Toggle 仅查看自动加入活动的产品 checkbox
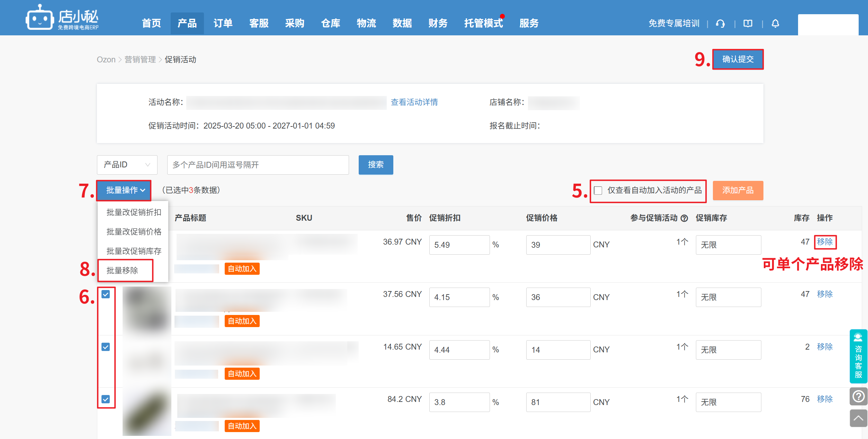This screenshot has width=868, height=439. [x=598, y=191]
